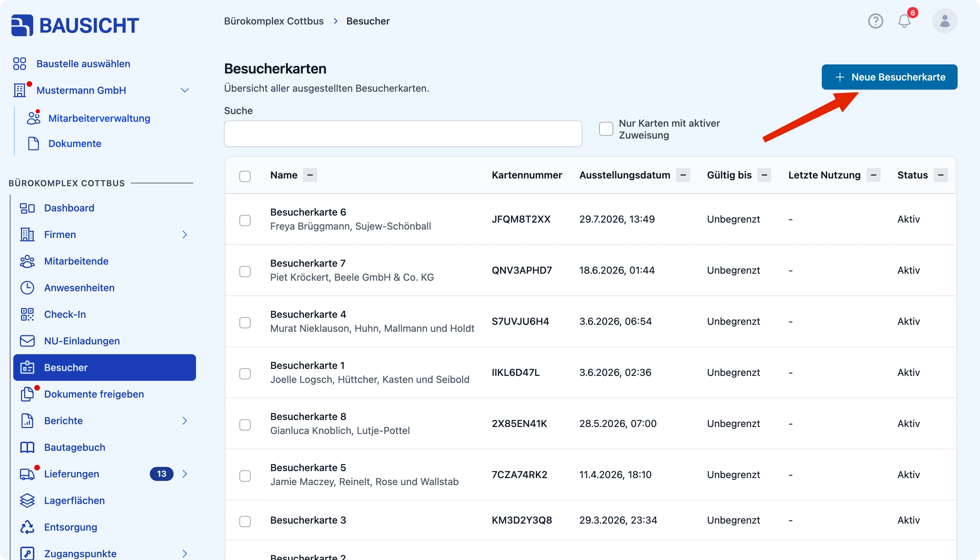Screen dimensions: 980x560
Task: Click the Entsorgung recycle icon
Action: (x=27, y=527)
